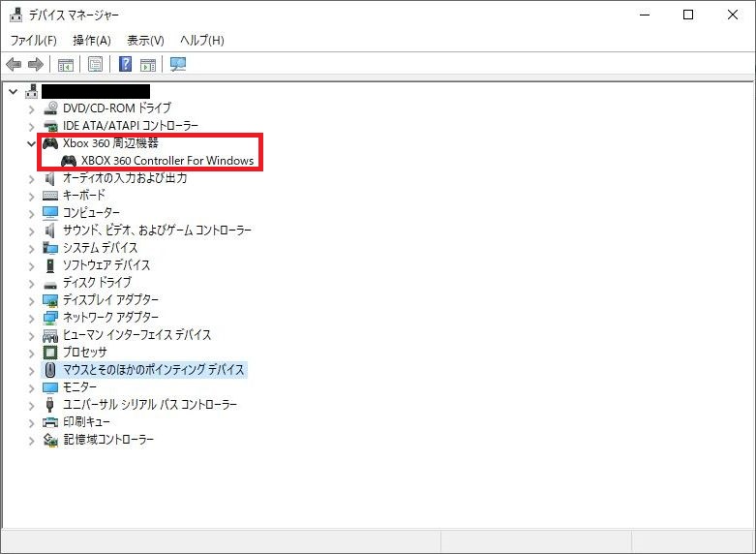Open the ヘルプ(H) menu

tap(202, 41)
